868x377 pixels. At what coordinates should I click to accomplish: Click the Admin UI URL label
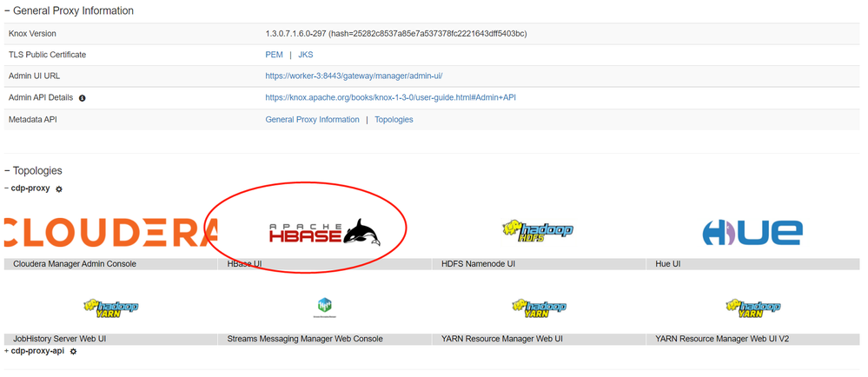point(35,76)
